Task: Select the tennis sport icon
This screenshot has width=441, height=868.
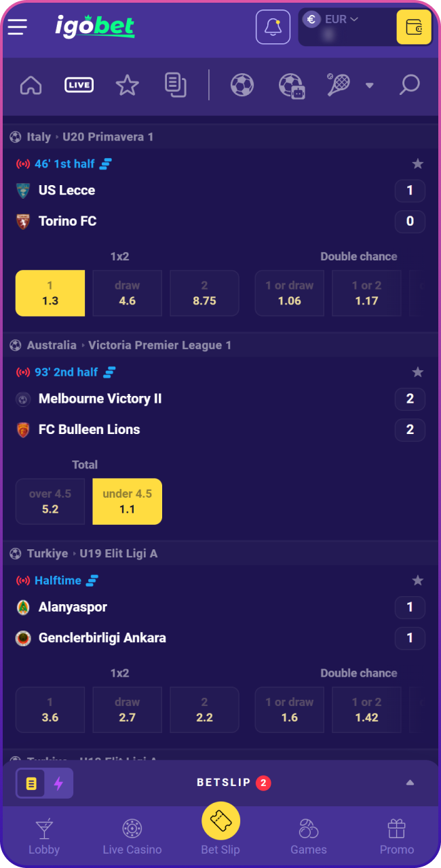Action: [339, 85]
